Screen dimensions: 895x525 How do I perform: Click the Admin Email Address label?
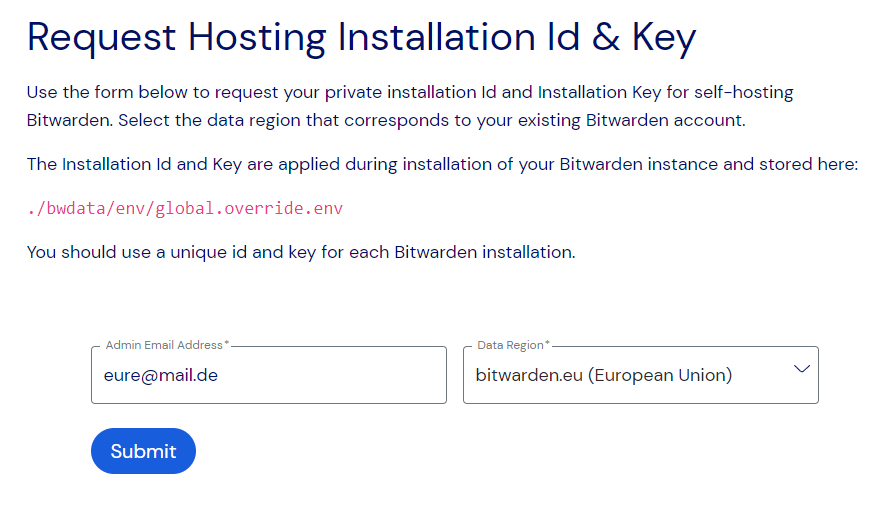(x=163, y=345)
